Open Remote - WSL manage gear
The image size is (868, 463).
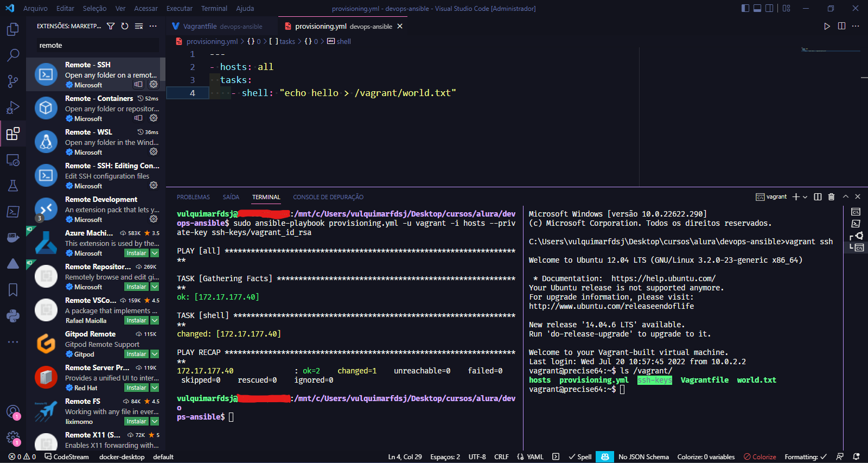[x=154, y=151]
